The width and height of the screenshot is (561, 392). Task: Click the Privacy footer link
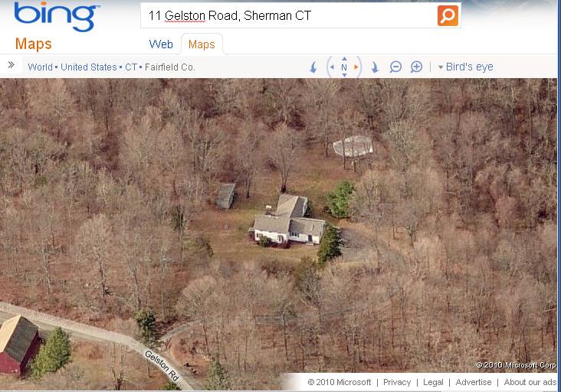pos(397,382)
